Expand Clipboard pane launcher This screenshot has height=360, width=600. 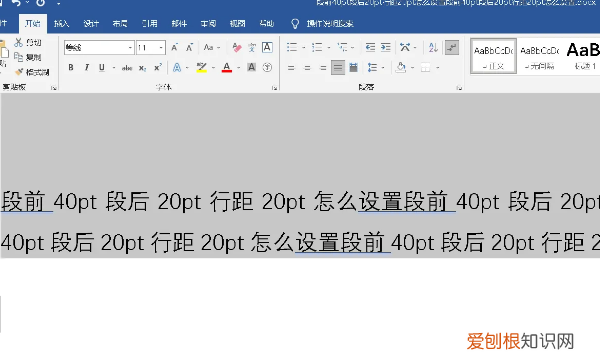pyautogui.click(x=54, y=88)
